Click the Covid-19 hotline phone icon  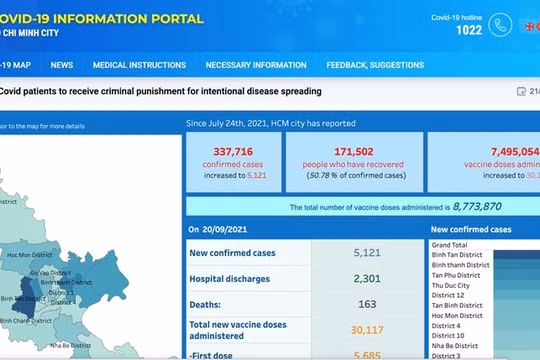(500, 25)
